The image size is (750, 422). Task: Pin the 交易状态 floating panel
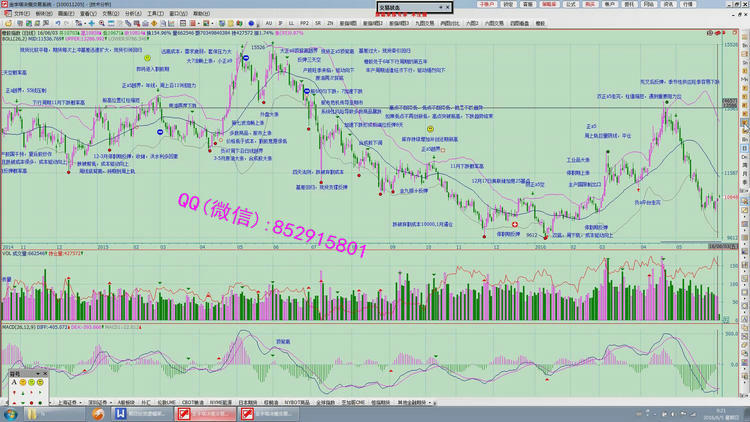tap(441, 6)
